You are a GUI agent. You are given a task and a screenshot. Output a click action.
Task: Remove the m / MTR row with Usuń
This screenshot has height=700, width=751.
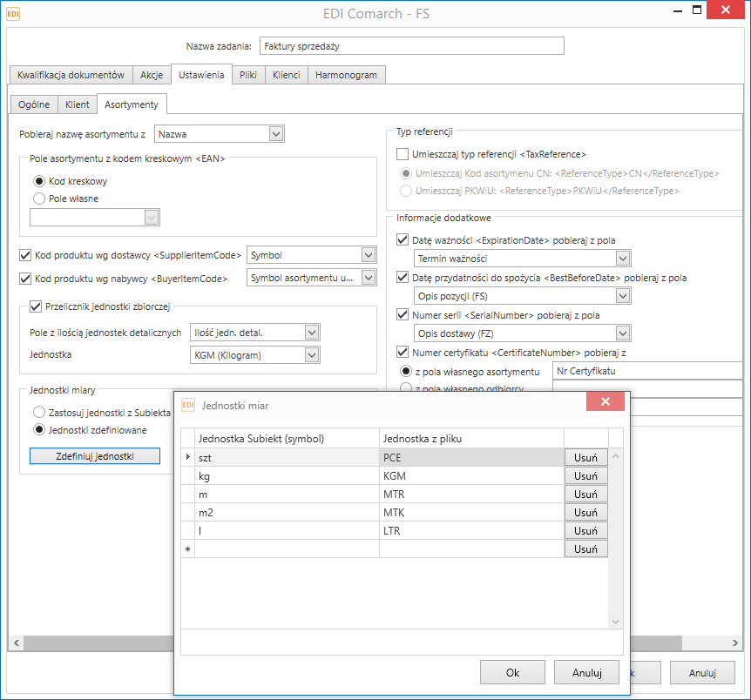(x=585, y=495)
